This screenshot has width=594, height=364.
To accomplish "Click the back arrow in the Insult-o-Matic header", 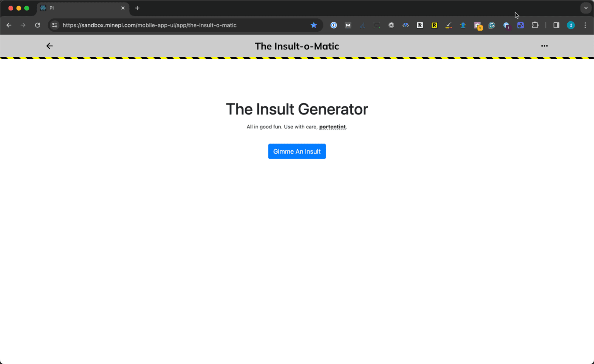I will [x=49, y=46].
